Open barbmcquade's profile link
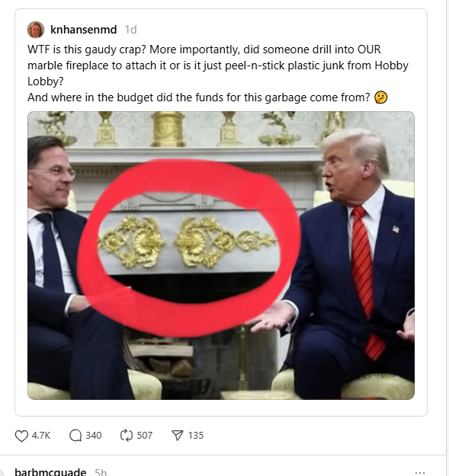Screen dimensions: 449x476 [50, 471]
